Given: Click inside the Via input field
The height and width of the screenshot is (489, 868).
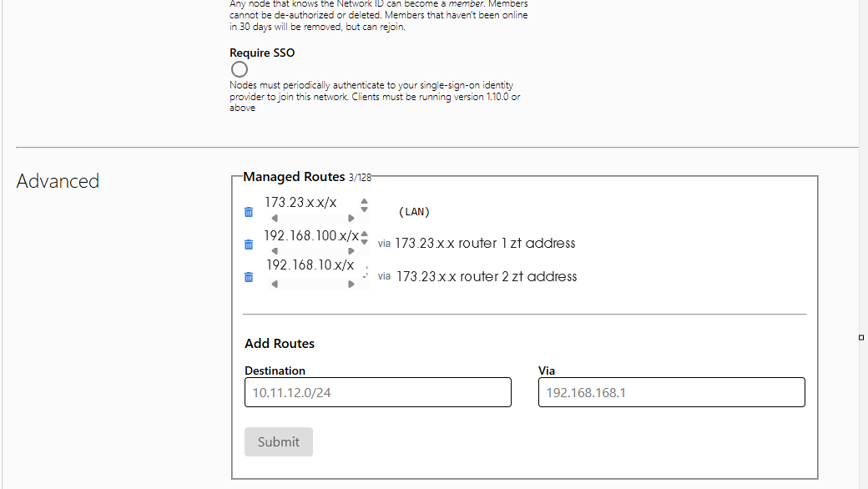Looking at the screenshot, I should 671,392.
